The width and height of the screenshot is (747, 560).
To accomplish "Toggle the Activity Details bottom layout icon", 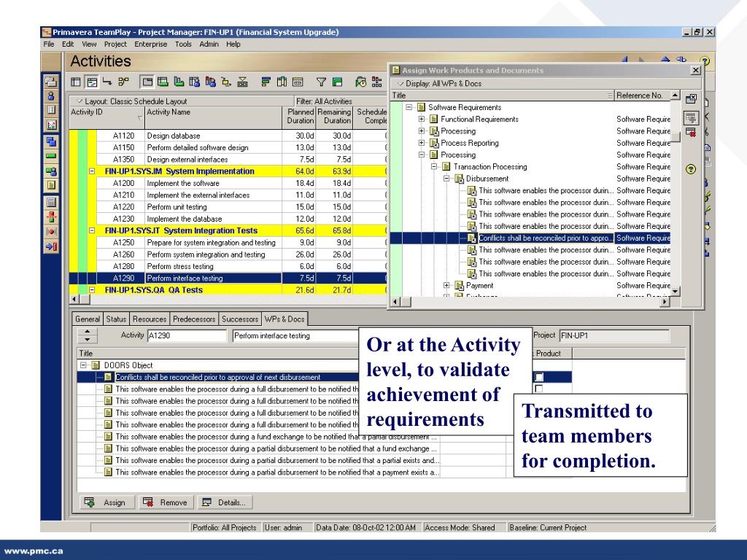I will click(147, 82).
